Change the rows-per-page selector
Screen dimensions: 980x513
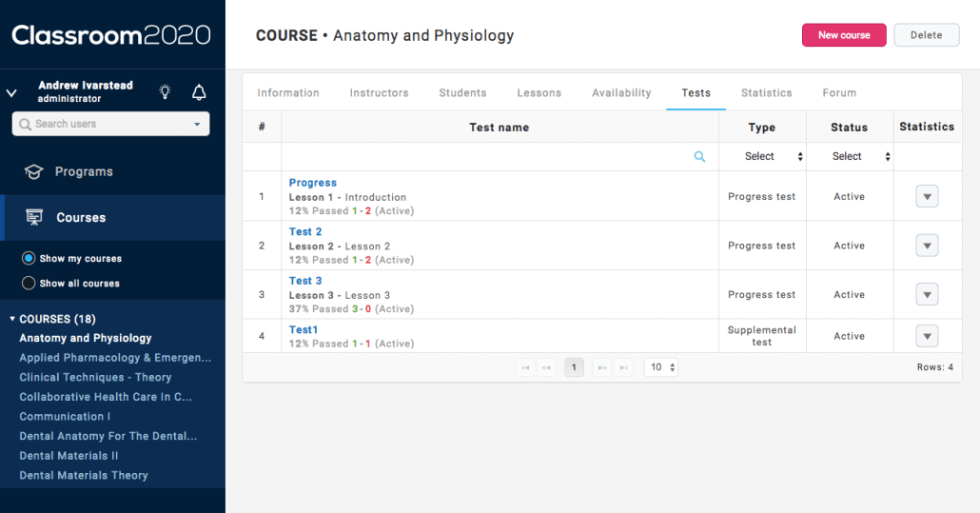(661, 367)
